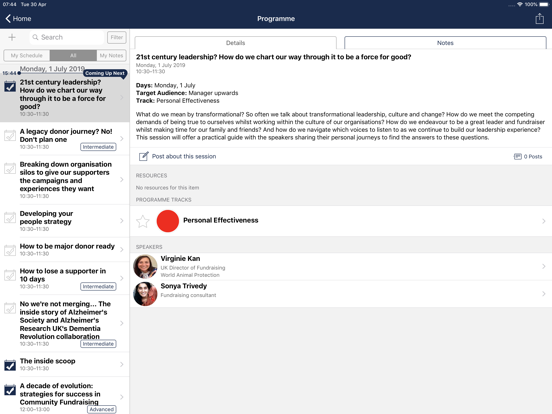The image size is (552, 414).
Task: Click the red Personal Effectiveness colour circle
Action: [168, 221]
